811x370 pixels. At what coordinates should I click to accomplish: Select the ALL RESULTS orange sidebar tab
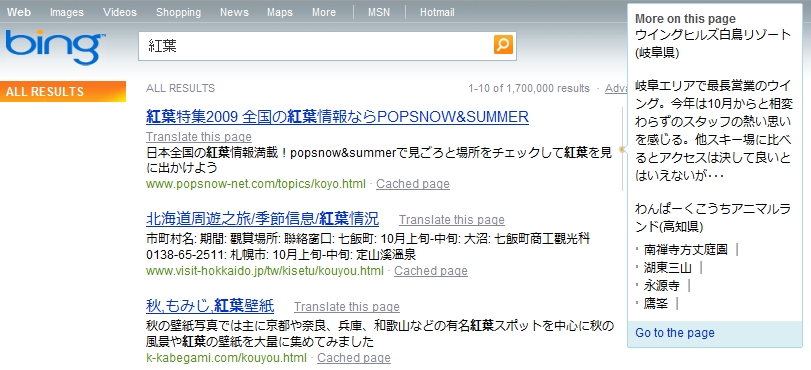click(x=63, y=92)
